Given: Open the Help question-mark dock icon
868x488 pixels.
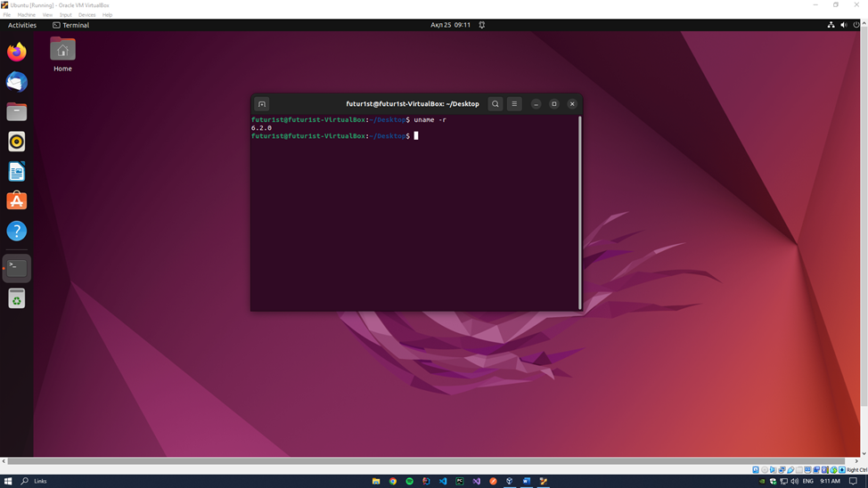Looking at the screenshot, I should [x=17, y=231].
